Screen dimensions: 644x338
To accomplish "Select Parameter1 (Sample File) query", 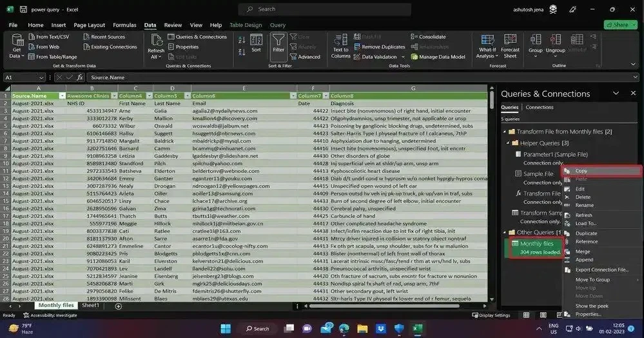I will pos(555,155).
